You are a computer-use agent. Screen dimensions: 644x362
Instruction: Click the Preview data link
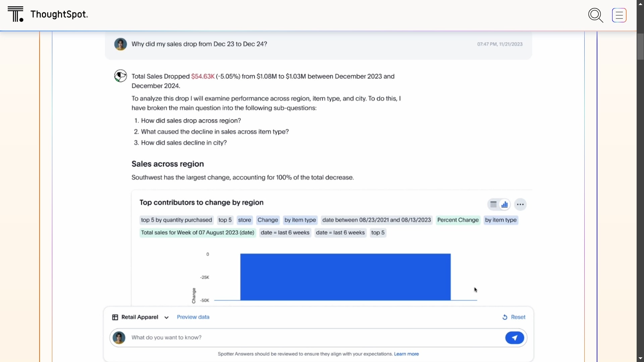pyautogui.click(x=193, y=317)
